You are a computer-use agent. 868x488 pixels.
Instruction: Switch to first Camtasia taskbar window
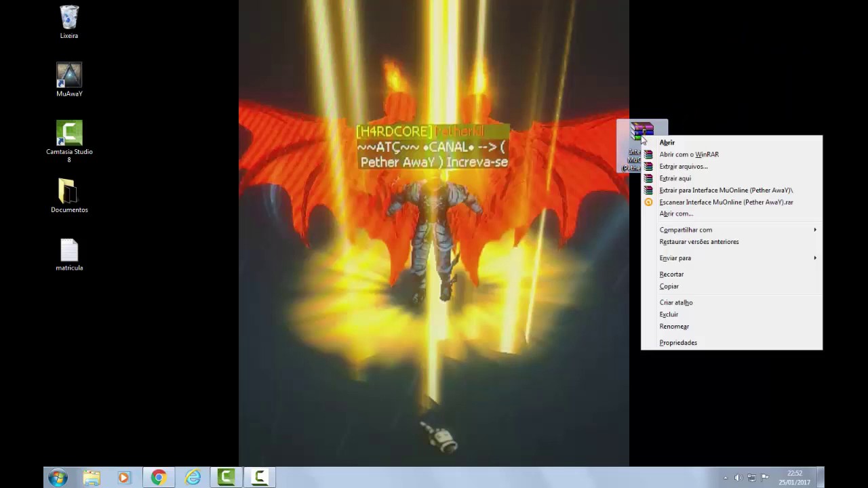click(226, 478)
